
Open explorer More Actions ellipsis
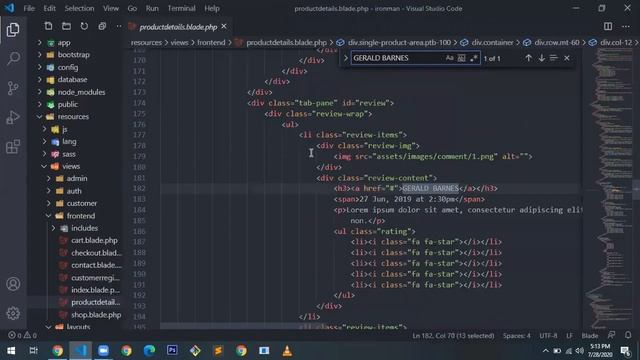[x=119, y=27]
